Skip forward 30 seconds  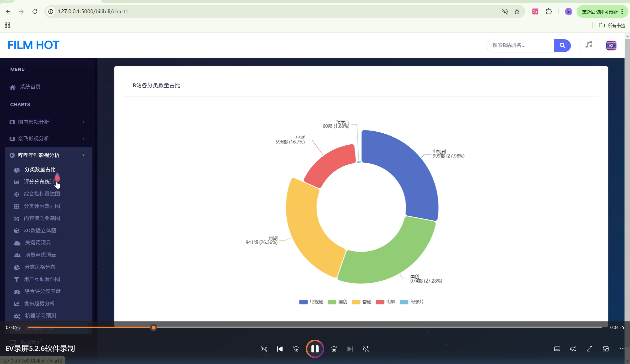tap(334, 349)
